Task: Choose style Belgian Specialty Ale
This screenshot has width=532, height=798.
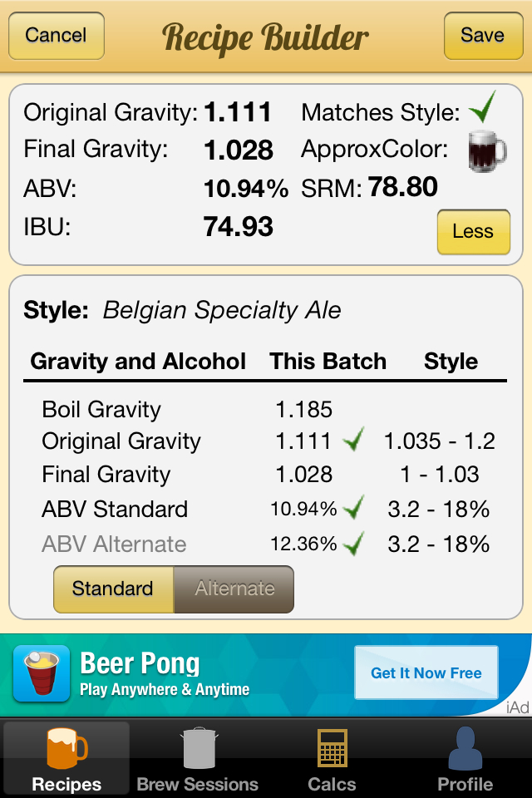Action: (x=221, y=310)
